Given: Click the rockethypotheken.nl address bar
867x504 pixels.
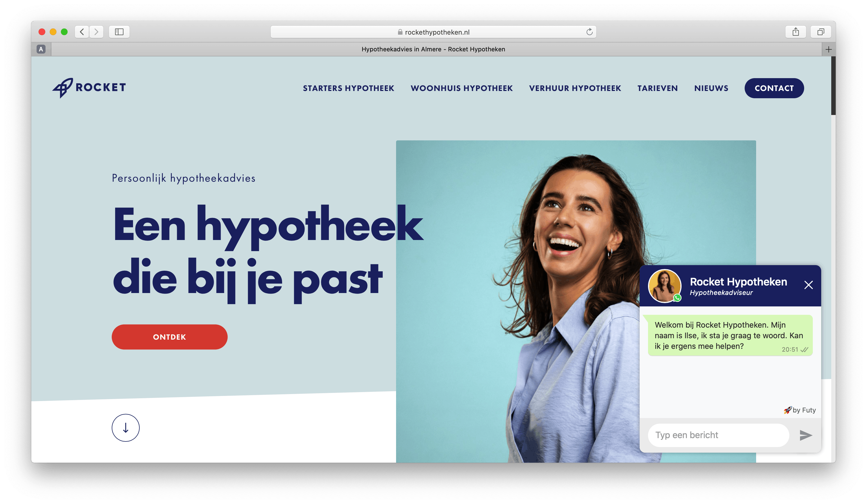Looking at the screenshot, I should click(433, 32).
